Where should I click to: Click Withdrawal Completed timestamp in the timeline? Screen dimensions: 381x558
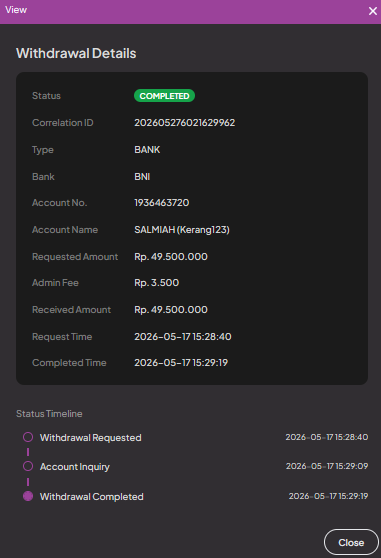tap(328, 496)
